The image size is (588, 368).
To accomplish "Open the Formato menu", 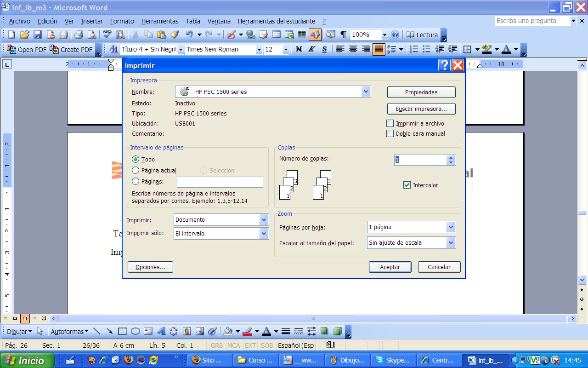I will tap(122, 21).
